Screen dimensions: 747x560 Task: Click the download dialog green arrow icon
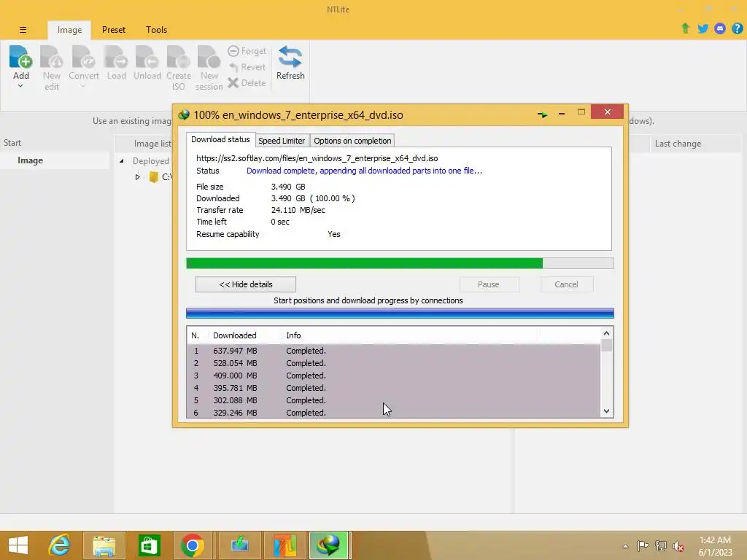pyautogui.click(x=542, y=114)
